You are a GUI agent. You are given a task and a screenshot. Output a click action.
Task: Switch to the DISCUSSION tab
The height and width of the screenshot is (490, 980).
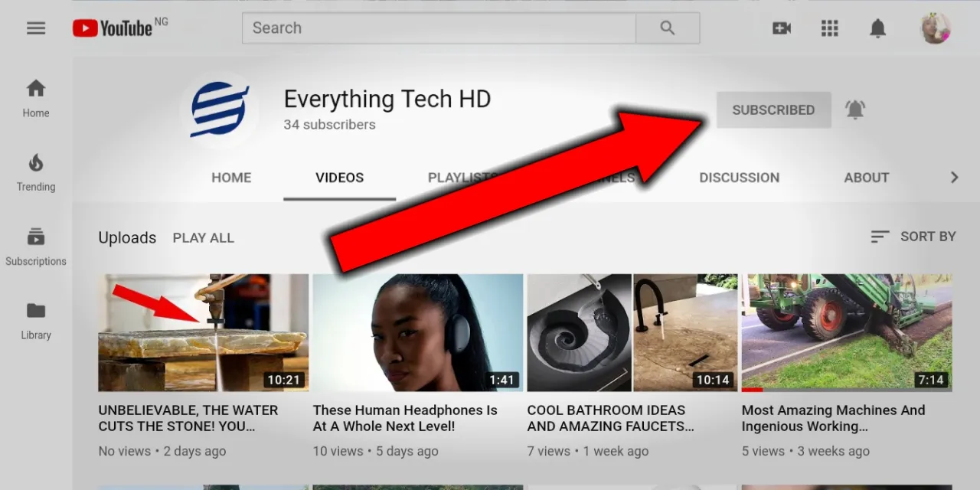pos(740,178)
